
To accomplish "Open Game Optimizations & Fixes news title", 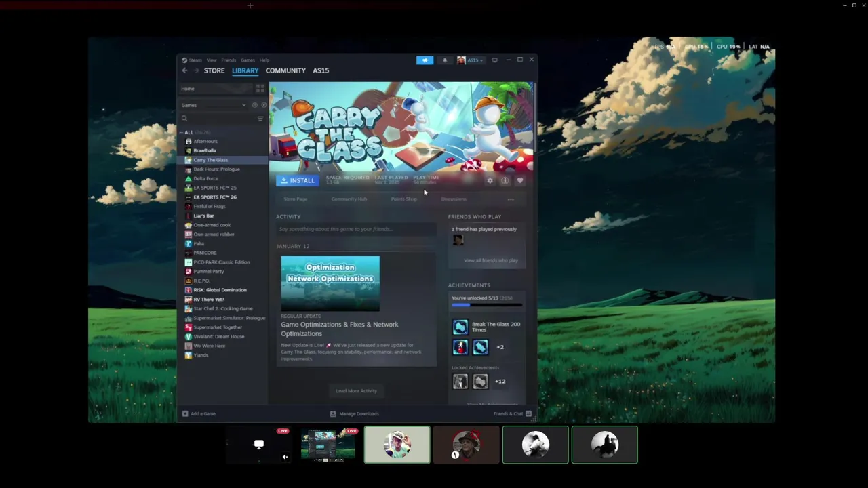I will pyautogui.click(x=340, y=329).
